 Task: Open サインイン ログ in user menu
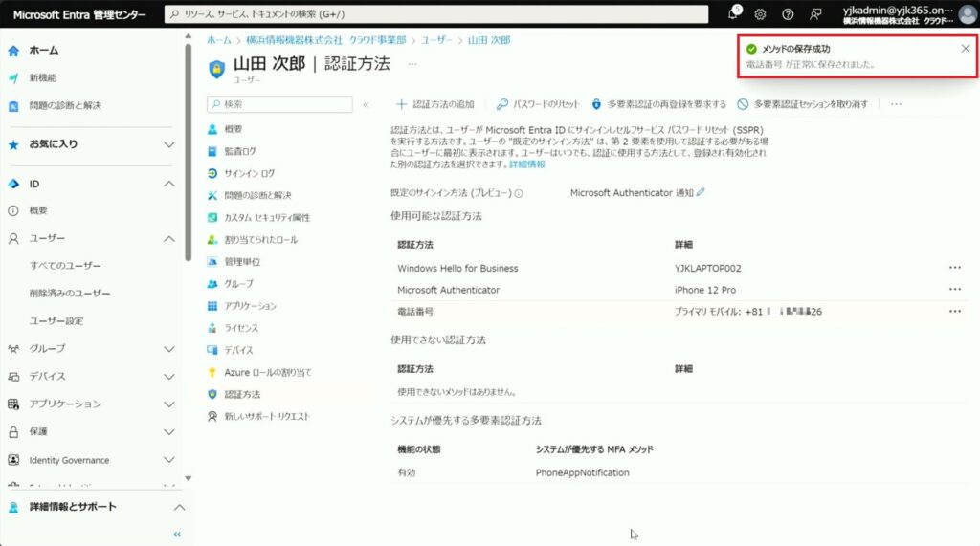(x=250, y=174)
